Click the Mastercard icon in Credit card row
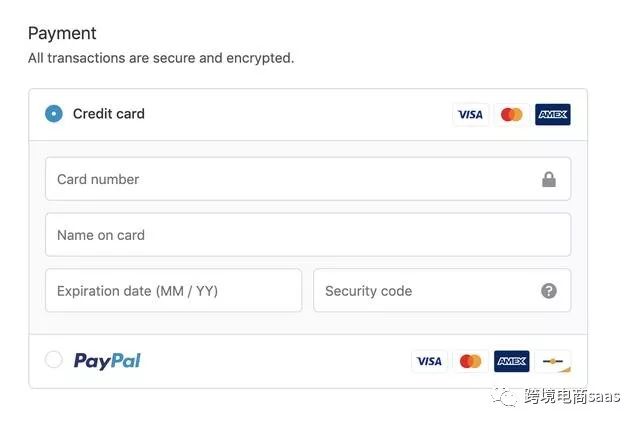 pos(511,115)
